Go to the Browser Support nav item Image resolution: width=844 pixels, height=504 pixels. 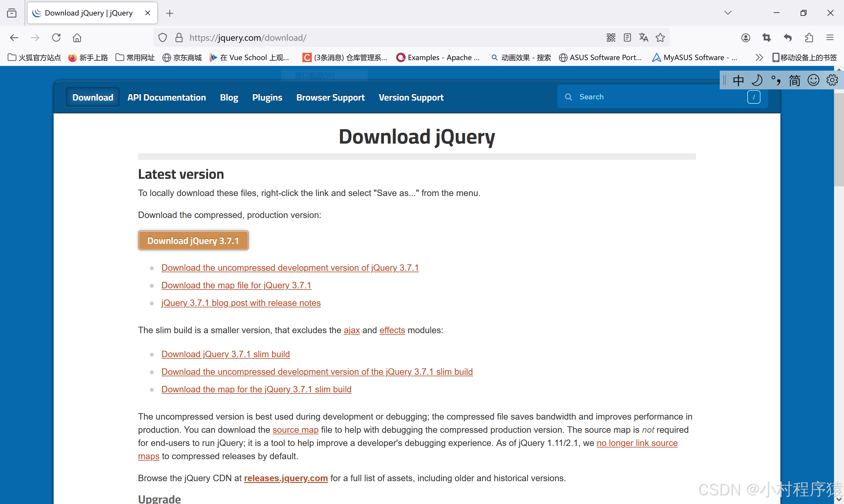point(330,98)
